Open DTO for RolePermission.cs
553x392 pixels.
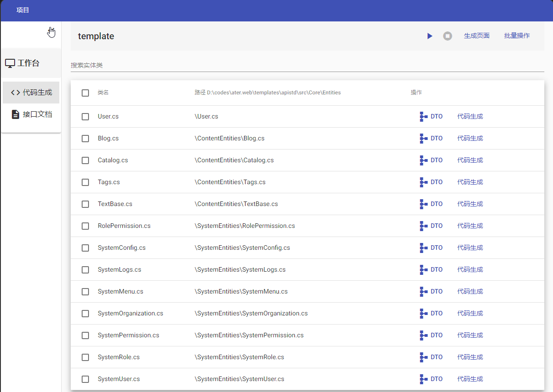pos(431,226)
